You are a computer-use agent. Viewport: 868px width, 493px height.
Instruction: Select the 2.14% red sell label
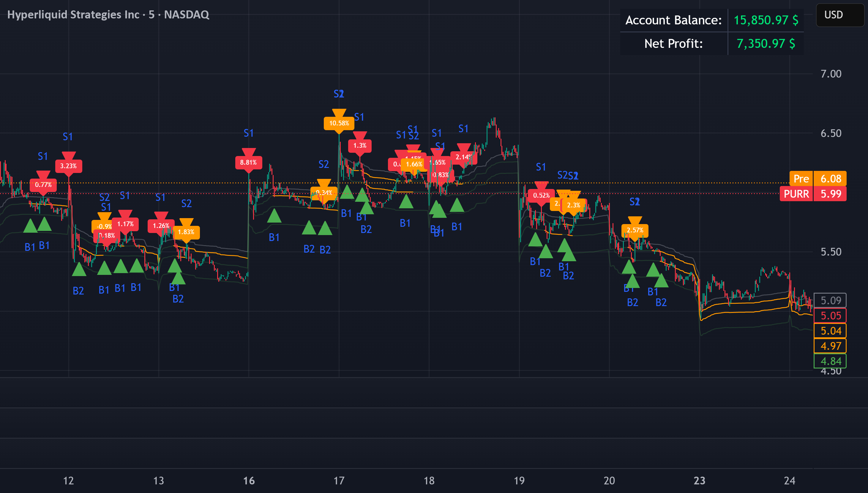tap(464, 157)
